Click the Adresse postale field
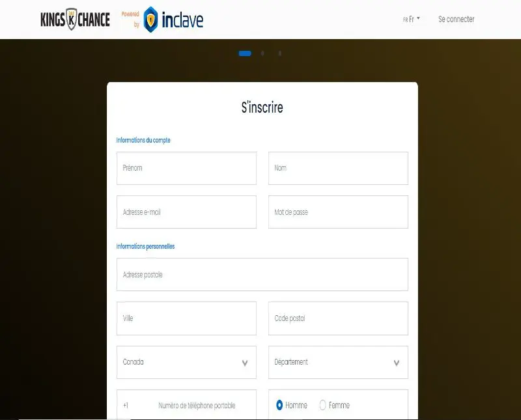Viewport: 521px width, 420px height. point(262,274)
